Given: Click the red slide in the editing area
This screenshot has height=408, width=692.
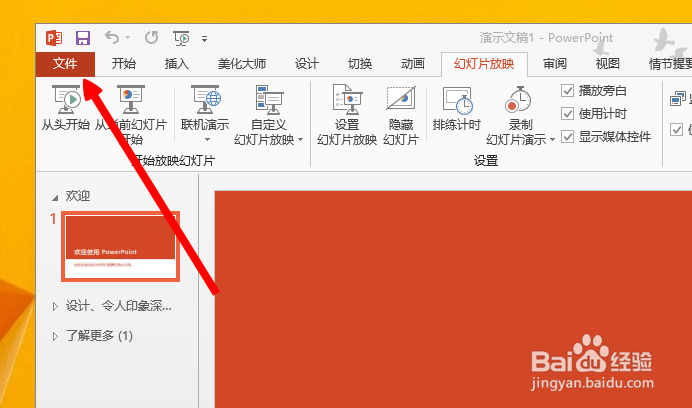Looking at the screenshot, I should pyautogui.click(x=453, y=299).
